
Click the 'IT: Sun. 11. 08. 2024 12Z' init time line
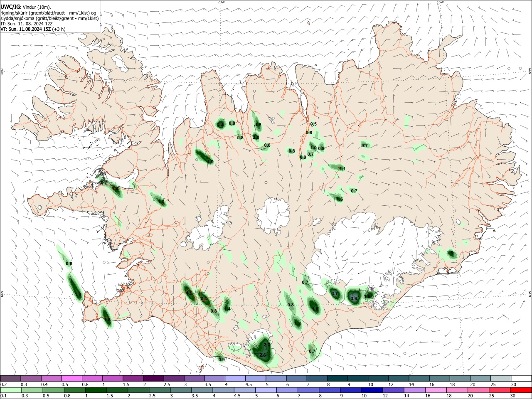click(27, 24)
